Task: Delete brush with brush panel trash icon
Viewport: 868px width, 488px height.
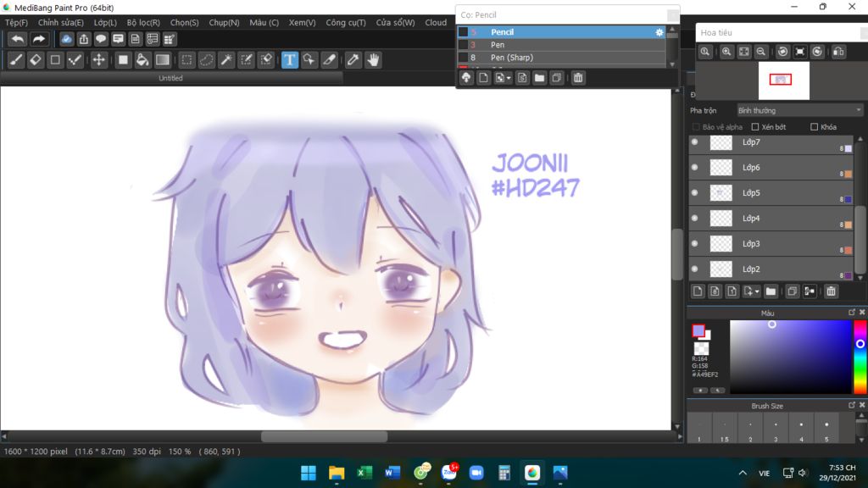Action: (x=578, y=78)
